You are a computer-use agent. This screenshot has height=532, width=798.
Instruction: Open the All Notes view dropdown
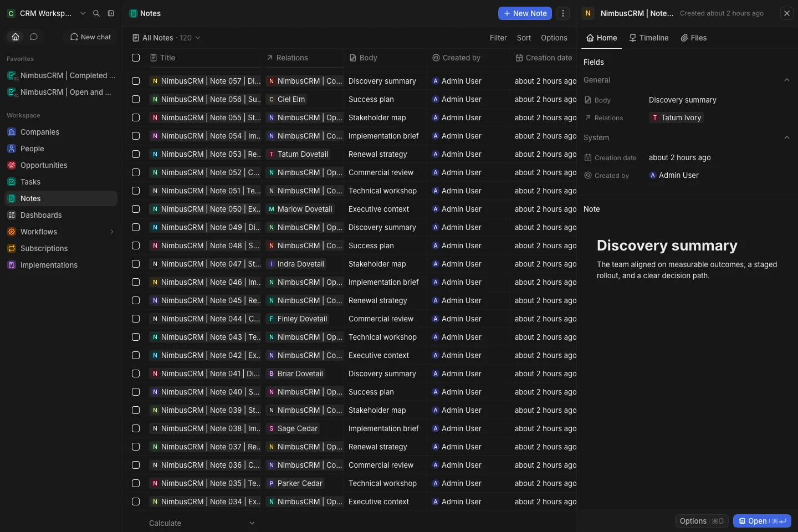click(x=166, y=38)
